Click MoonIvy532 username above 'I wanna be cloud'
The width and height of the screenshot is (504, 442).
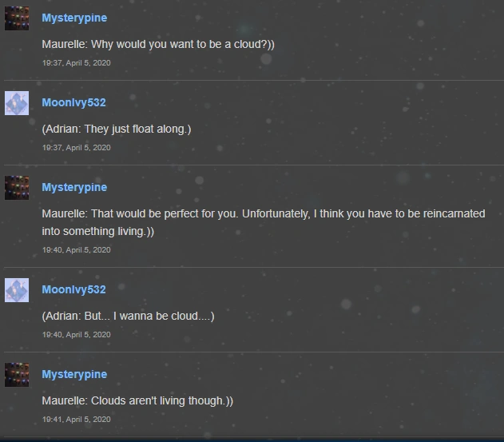[73, 289]
